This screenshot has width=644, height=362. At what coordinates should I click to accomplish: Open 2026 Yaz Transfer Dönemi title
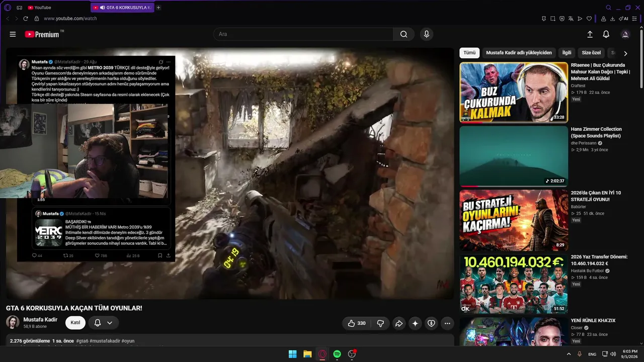click(599, 260)
